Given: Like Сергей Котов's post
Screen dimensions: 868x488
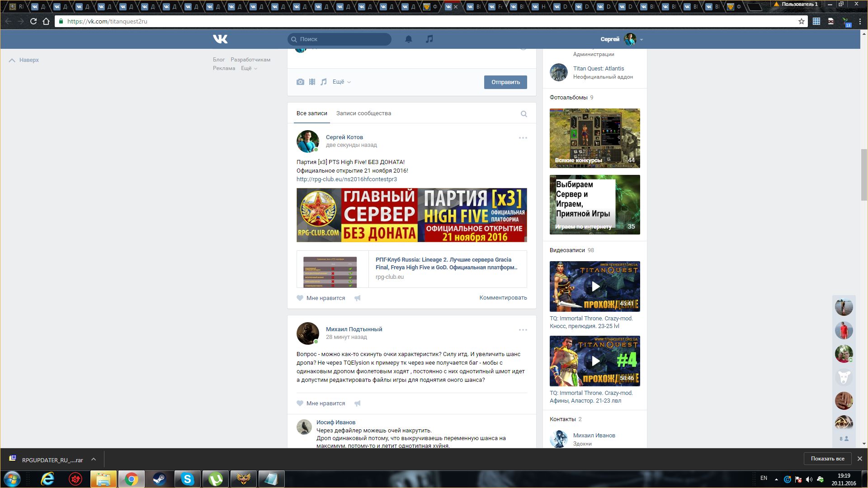Looking at the screenshot, I should click(321, 298).
